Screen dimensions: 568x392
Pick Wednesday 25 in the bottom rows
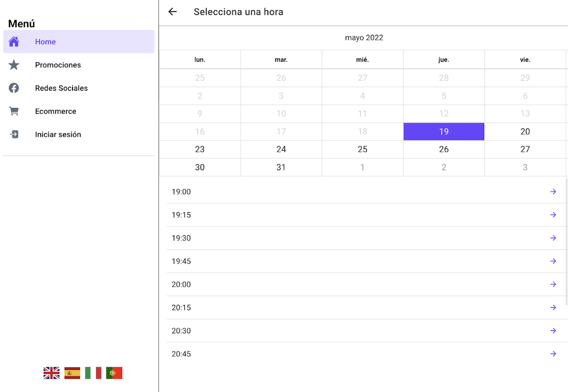coord(362,149)
